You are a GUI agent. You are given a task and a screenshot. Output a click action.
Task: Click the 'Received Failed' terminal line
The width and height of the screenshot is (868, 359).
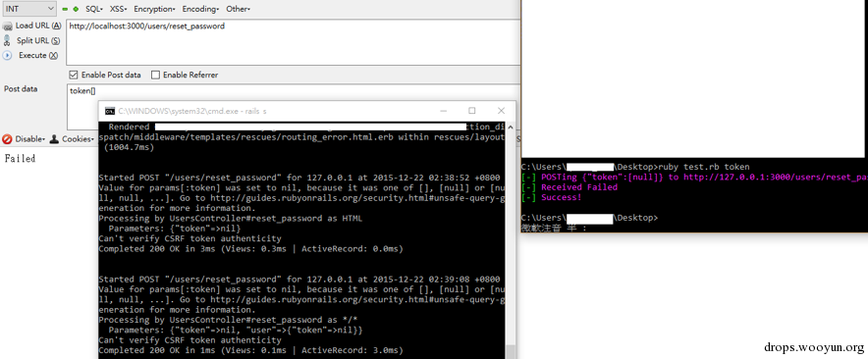coord(570,187)
